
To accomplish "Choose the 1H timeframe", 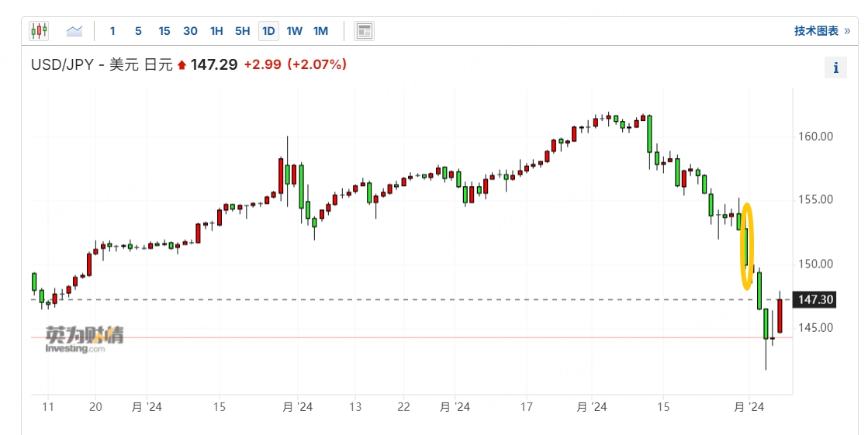I will pyautogui.click(x=216, y=31).
